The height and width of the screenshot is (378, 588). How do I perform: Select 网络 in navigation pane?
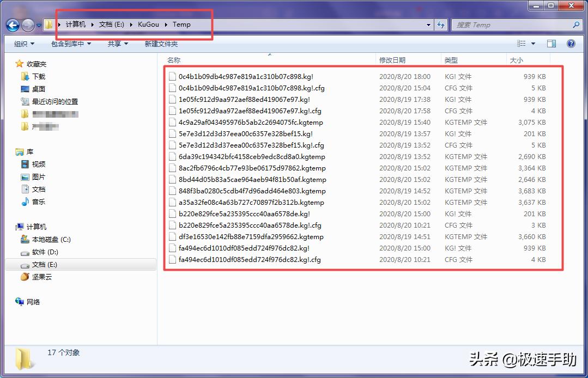pos(33,302)
